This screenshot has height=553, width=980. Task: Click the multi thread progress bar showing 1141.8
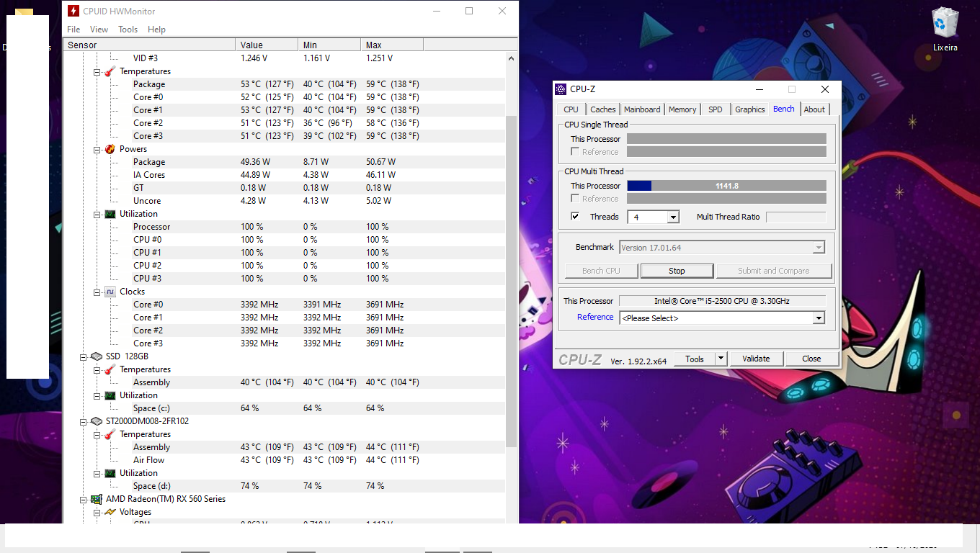coord(726,186)
